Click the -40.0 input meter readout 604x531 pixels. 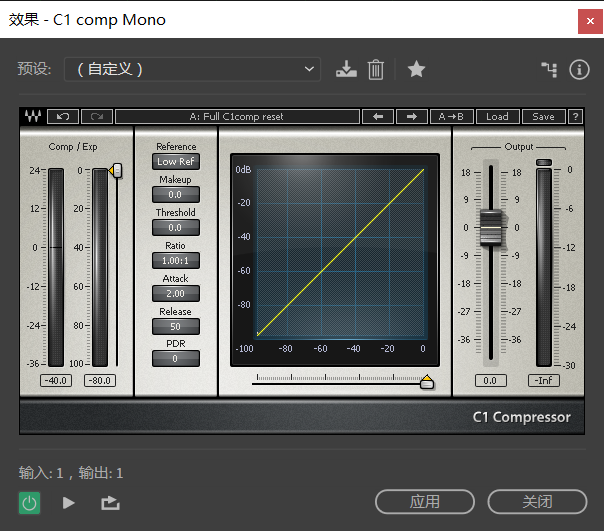pos(56,381)
